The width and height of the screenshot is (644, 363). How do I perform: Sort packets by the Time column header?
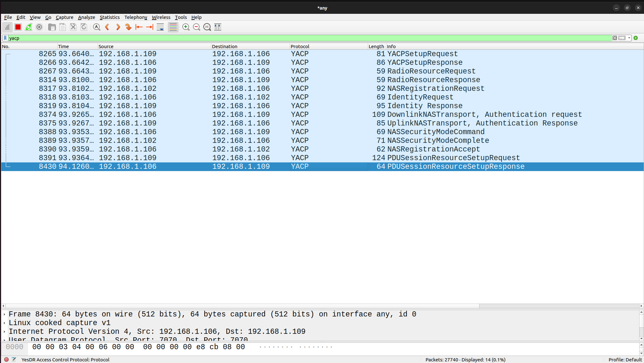point(77,47)
